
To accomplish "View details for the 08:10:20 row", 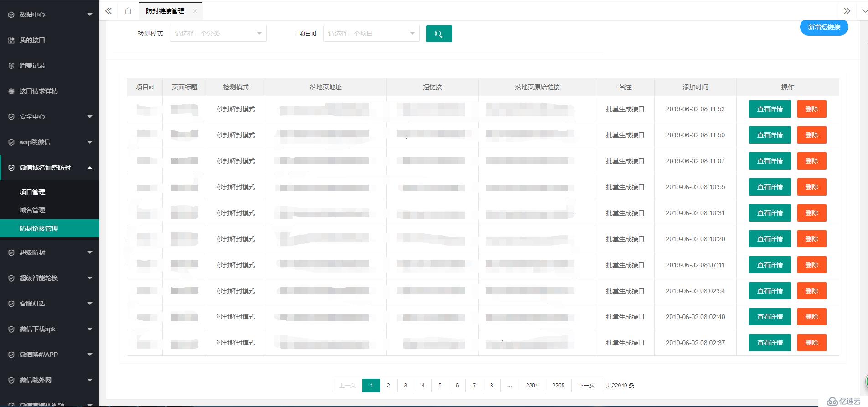I will pos(770,239).
